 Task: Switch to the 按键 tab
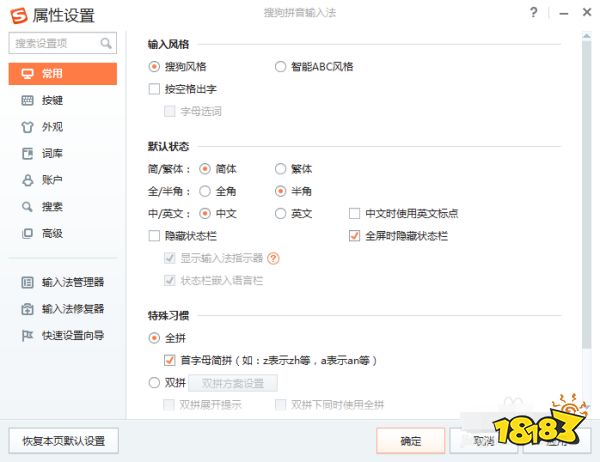63,100
